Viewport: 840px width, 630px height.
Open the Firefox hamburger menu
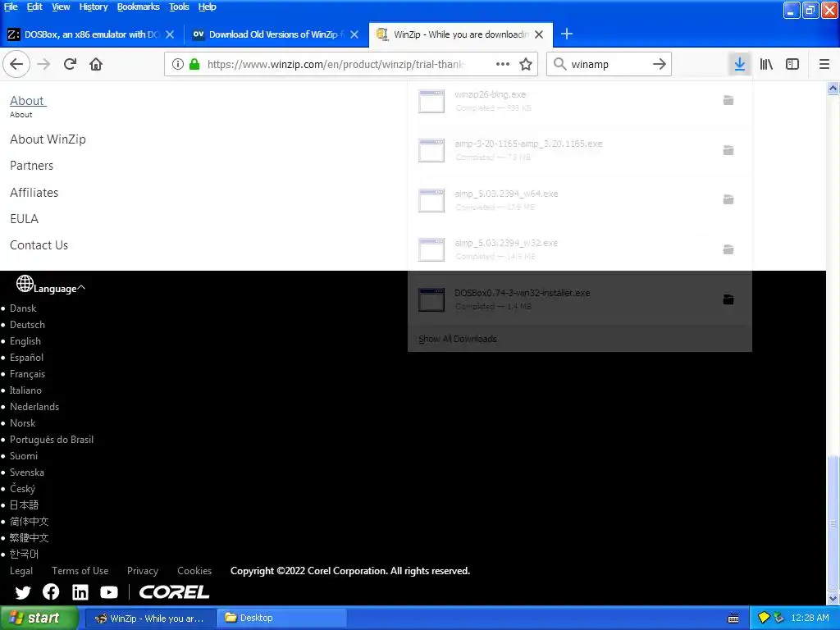coord(824,64)
